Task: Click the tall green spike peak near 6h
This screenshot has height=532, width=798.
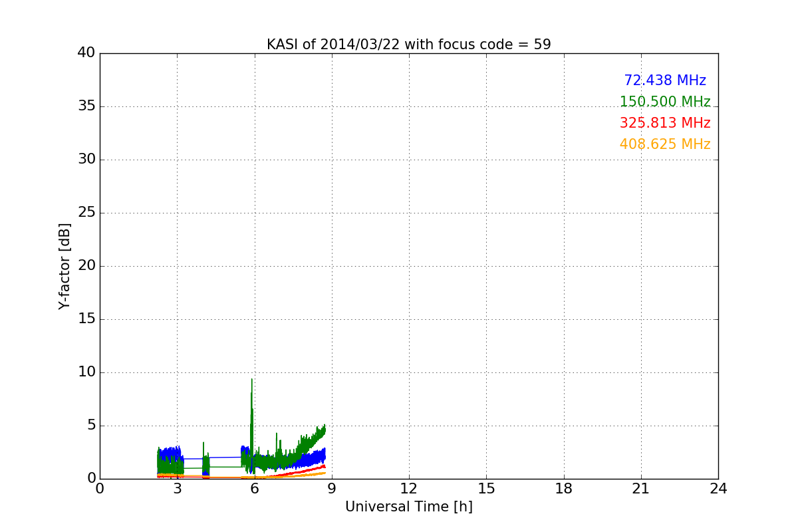Action: [x=251, y=380]
